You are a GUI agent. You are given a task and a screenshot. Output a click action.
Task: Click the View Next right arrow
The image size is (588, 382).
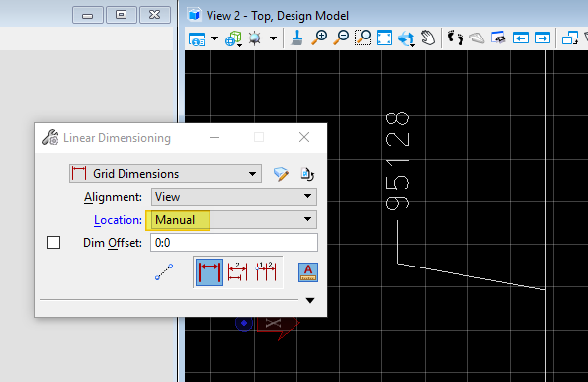tap(543, 38)
